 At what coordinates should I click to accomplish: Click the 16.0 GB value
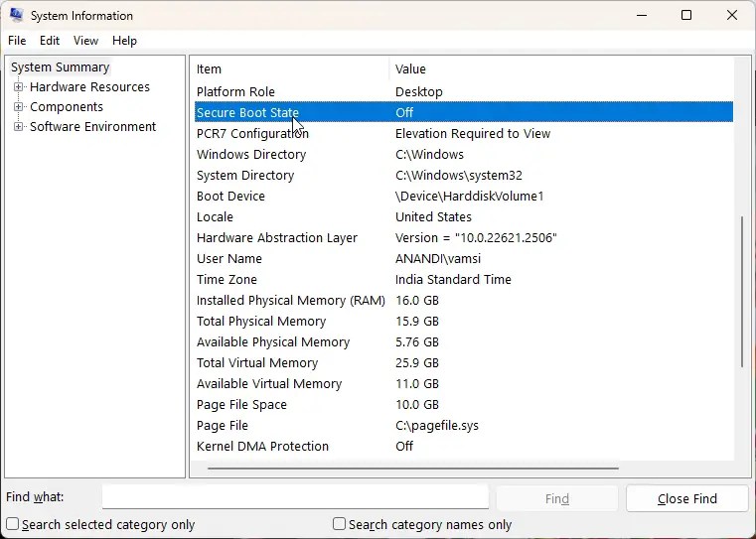(x=417, y=301)
